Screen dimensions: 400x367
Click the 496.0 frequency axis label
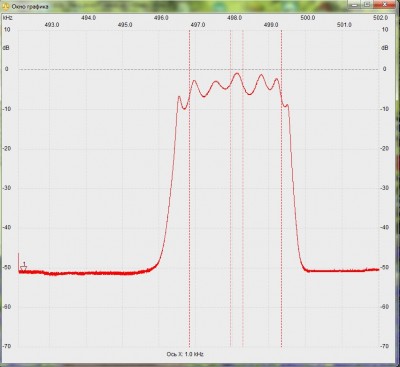161,18
